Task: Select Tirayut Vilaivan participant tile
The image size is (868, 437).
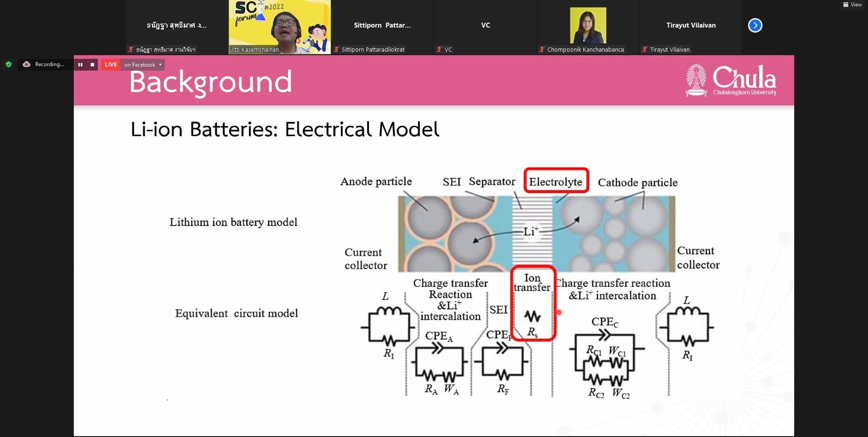Action: 691,27
